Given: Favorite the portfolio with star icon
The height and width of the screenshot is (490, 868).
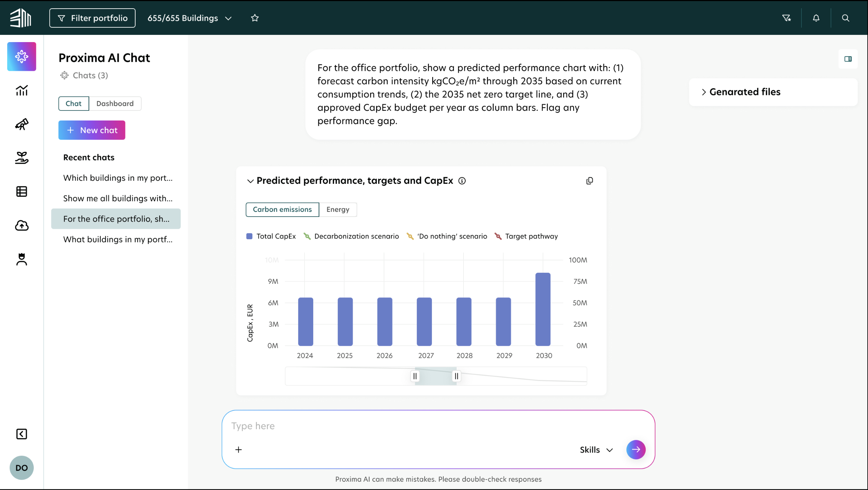Looking at the screenshot, I should [x=255, y=18].
